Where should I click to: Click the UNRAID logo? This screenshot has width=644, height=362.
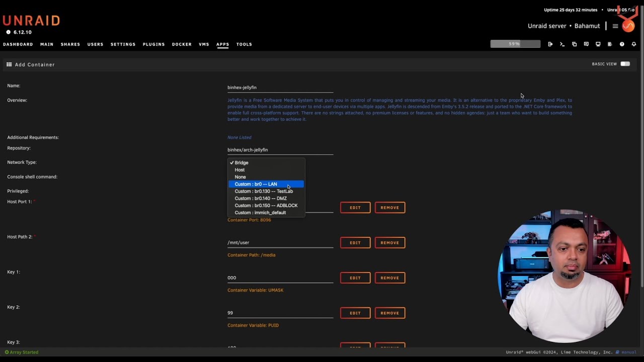coord(31,21)
